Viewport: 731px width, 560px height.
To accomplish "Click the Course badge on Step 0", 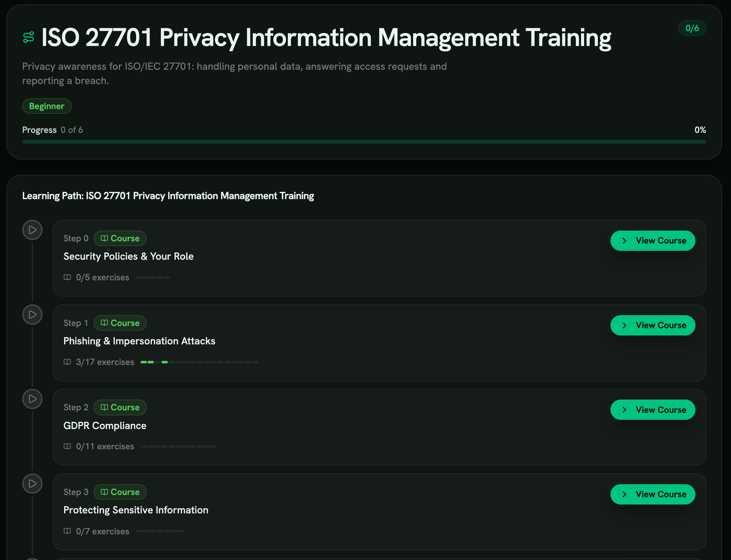I will click(120, 238).
